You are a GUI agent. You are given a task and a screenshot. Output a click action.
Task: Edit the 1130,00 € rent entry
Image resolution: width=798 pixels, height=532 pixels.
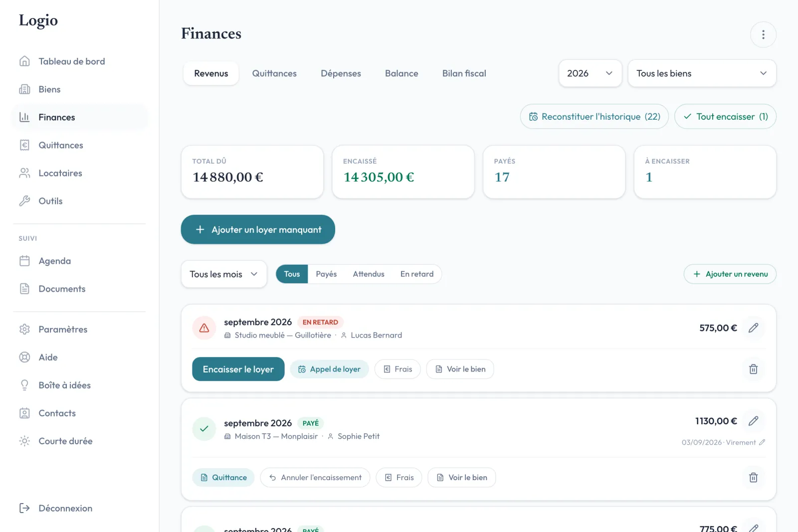coord(753,421)
